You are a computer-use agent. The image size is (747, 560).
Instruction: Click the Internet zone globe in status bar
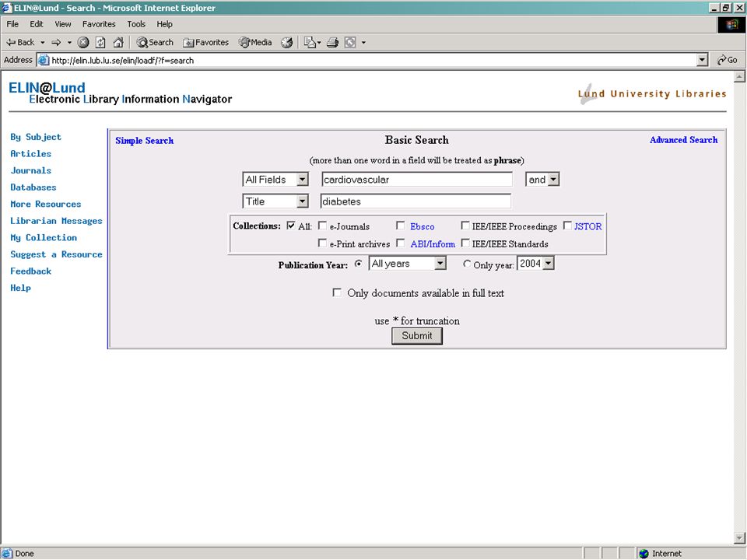[644, 553]
